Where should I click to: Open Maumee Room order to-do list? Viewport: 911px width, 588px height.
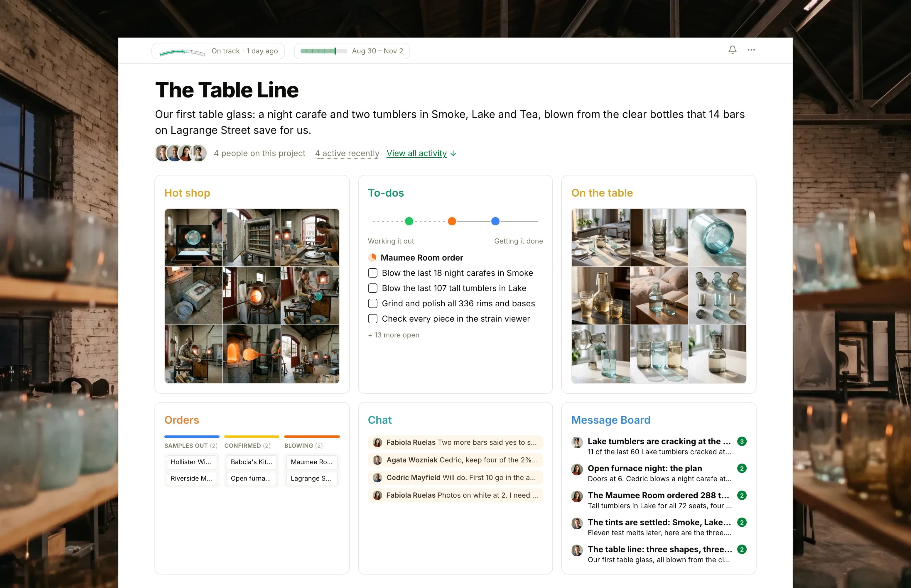pyautogui.click(x=421, y=258)
